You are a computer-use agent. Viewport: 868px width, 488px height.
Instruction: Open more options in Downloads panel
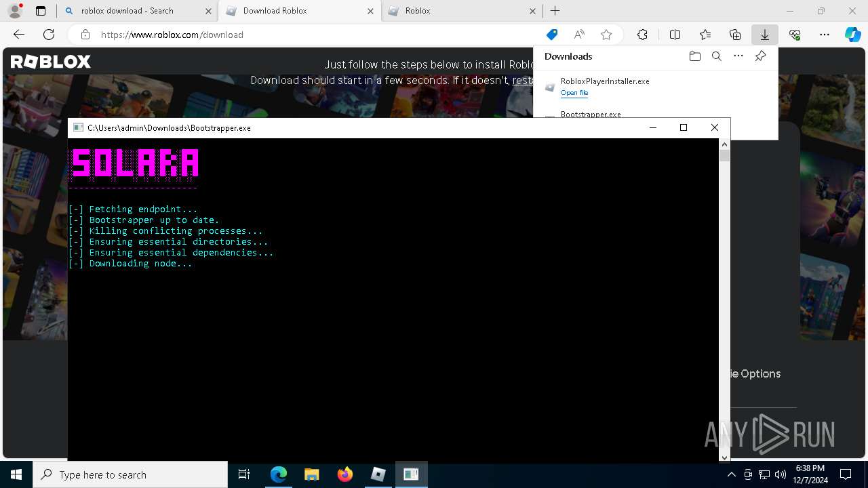(x=738, y=56)
